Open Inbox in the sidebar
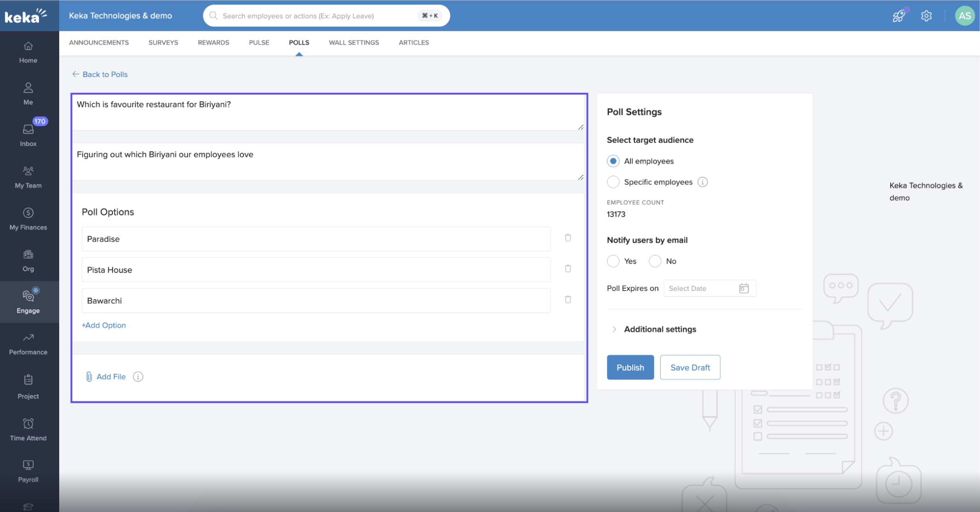 click(28, 135)
